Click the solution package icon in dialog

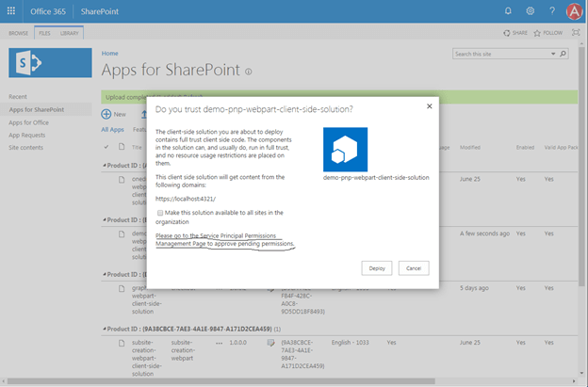(x=346, y=150)
